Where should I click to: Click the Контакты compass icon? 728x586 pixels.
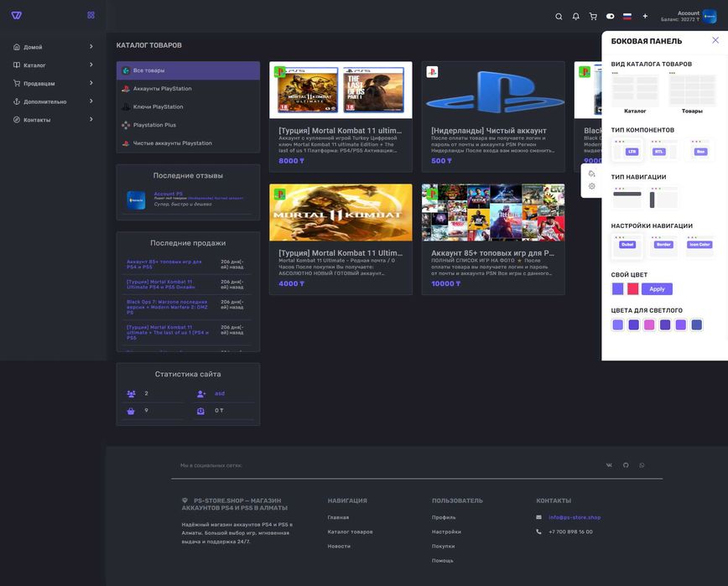[x=17, y=119]
